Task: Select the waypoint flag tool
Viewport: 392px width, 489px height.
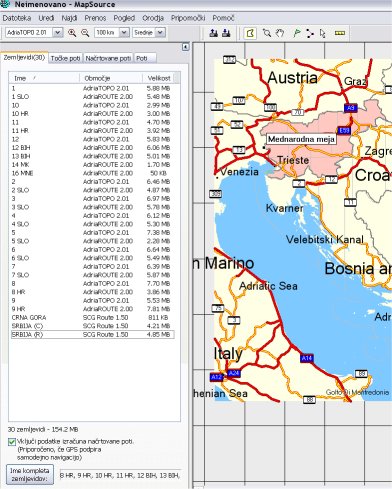Action: click(296, 33)
